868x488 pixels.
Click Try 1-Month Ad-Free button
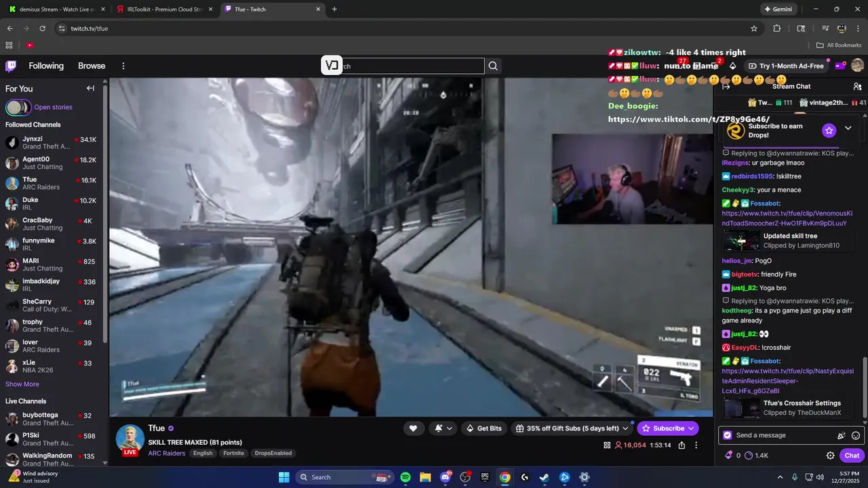tap(786, 66)
